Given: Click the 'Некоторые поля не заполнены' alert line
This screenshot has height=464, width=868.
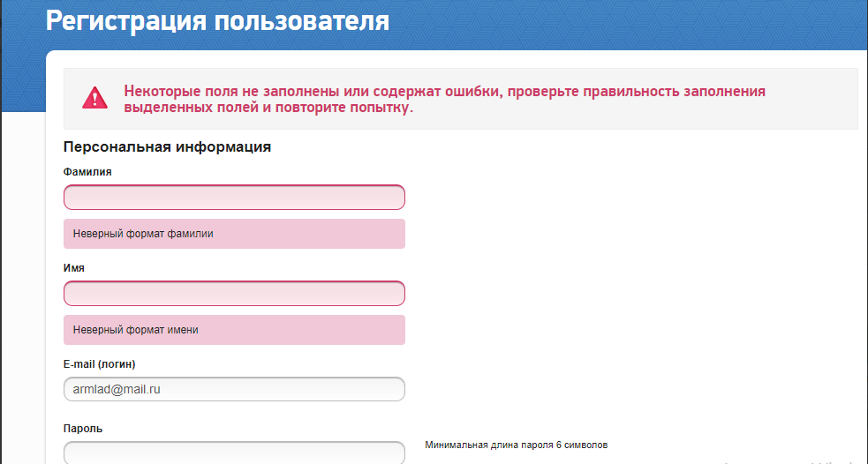Looking at the screenshot, I should [444, 91].
